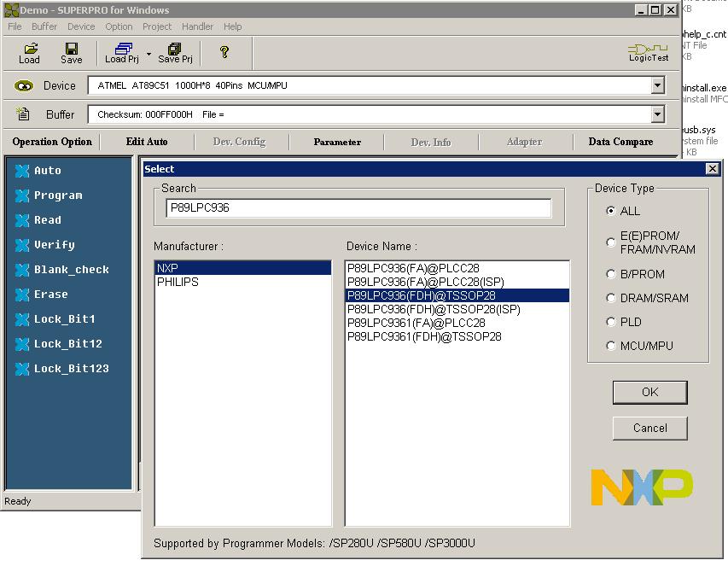Click the Dev. Config button
This screenshot has width=728, height=566.
pyautogui.click(x=240, y=142)
